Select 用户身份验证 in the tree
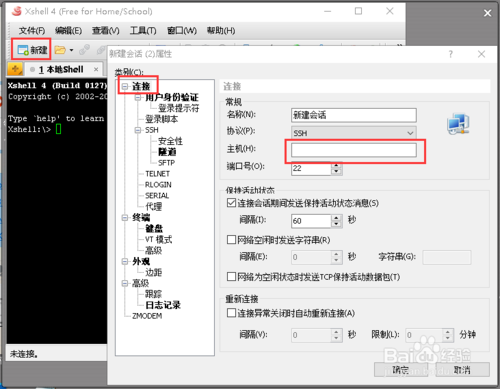The width and height of the screenshot is (500, 389). [x=172, y=98]
